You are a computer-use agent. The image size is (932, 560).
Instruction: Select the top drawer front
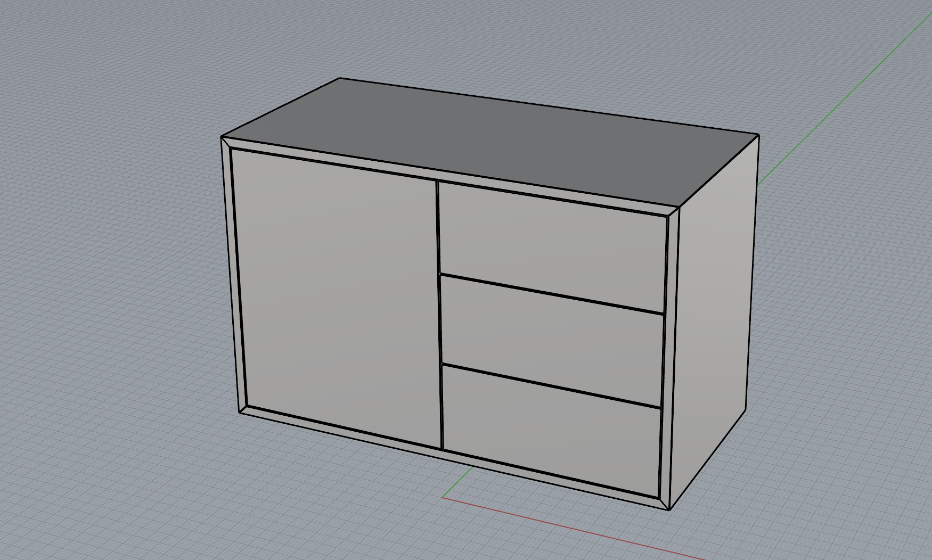point(553,247)
